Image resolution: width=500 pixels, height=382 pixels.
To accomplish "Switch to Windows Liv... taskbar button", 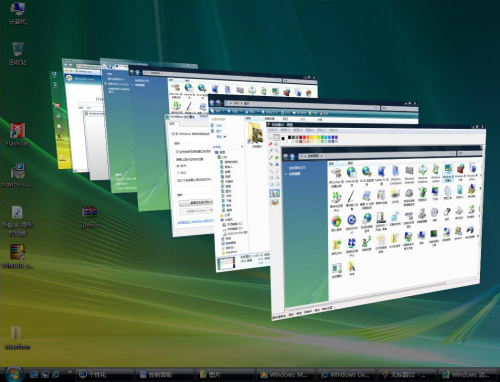I will 345,375.
